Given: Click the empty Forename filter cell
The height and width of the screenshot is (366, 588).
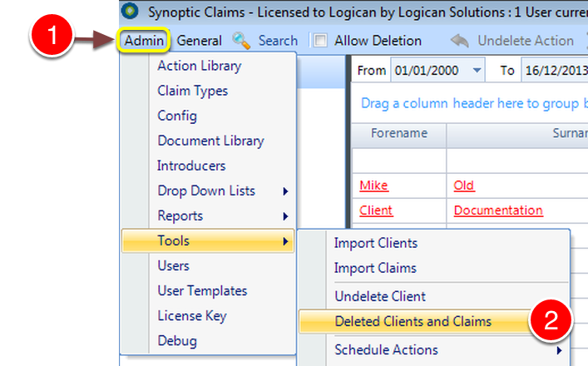Looking at the screenshot, I should [x=399, y=161].
